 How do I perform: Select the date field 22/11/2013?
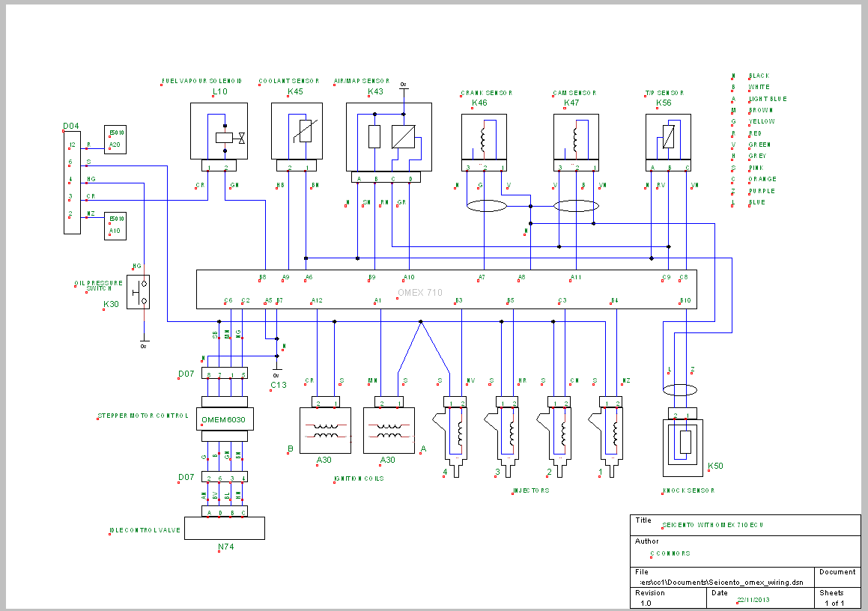tap(753, 600)
